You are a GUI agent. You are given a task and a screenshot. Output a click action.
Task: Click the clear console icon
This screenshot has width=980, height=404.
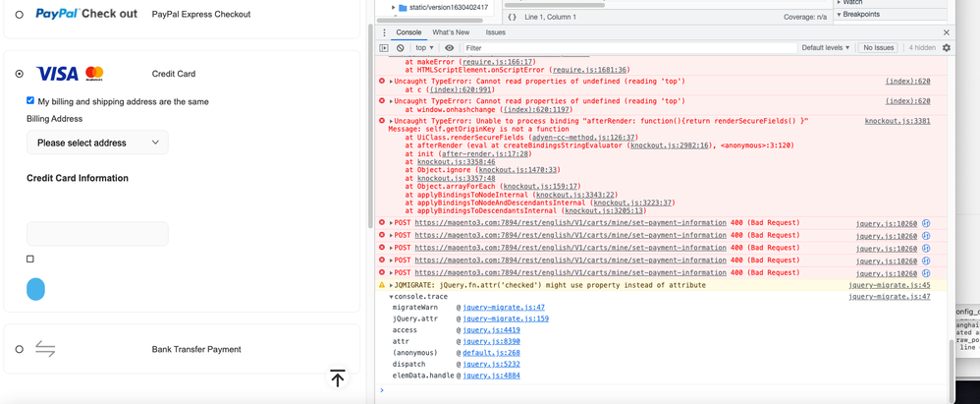coord(401,48)
